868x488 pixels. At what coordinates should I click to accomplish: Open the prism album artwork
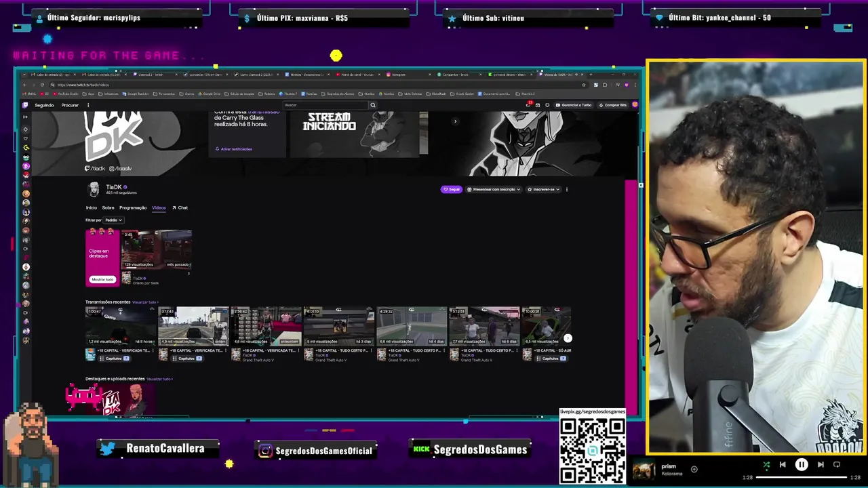click(644, 470)
